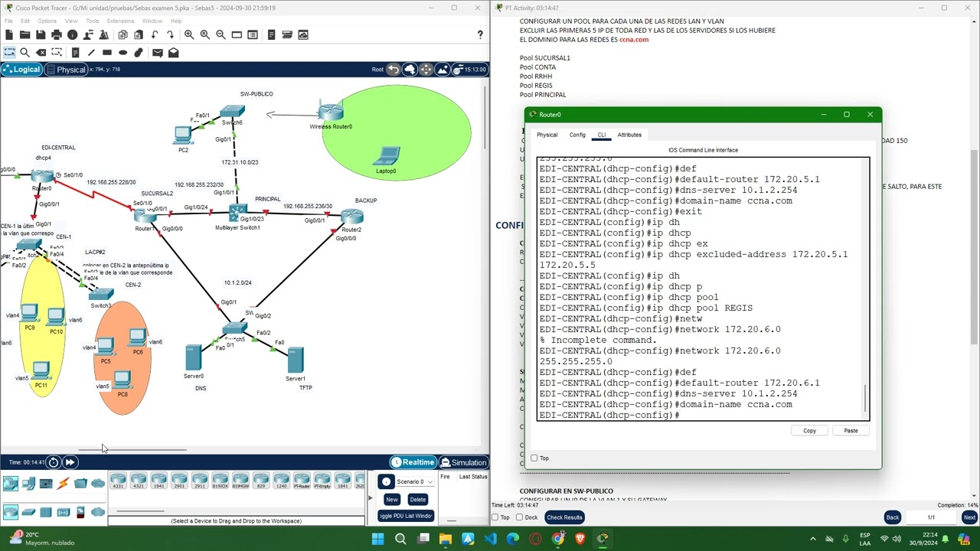The width and height of the screenshot is (980, 551).
Task: Click the Copy icon in main toolbar
Action: [x=122, y=34]
